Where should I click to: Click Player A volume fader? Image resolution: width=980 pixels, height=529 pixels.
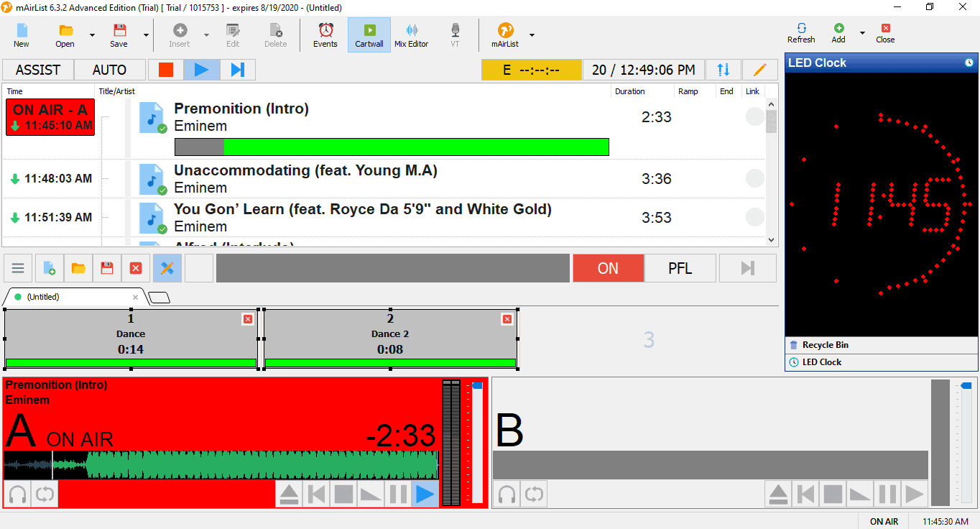[x=477, y=387]
